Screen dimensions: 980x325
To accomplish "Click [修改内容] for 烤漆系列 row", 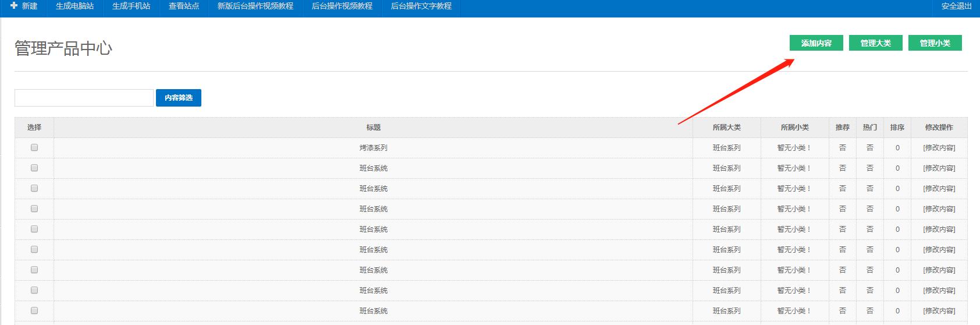I will point(939,148).
